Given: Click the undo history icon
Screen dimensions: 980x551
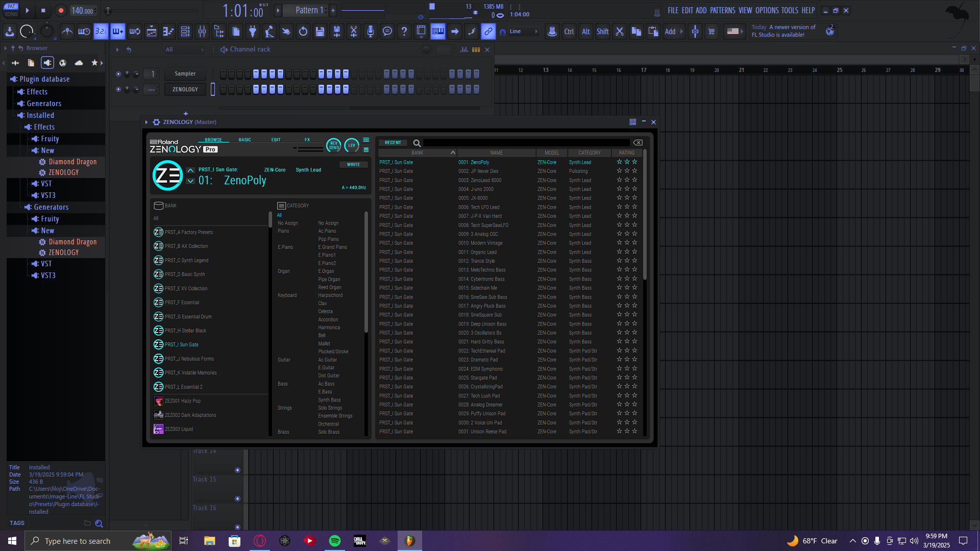Looking at the screenshot, I should tap(303, 32).
